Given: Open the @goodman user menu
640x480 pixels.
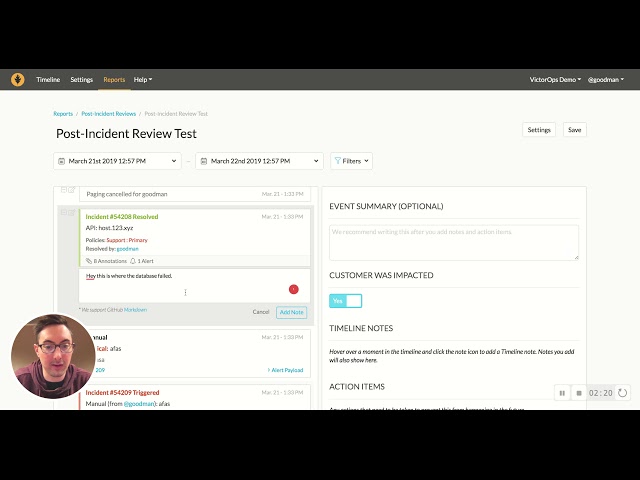Looking at the screenshot, I should pos(606,80).
